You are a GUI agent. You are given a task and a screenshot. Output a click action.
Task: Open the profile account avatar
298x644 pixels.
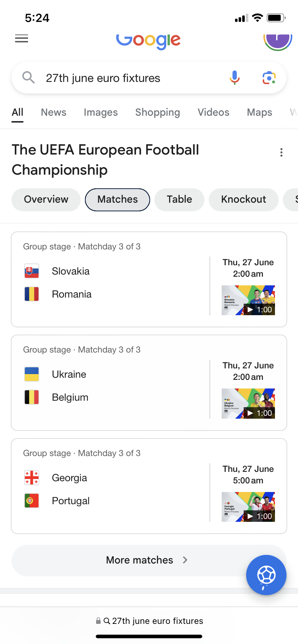277,40
